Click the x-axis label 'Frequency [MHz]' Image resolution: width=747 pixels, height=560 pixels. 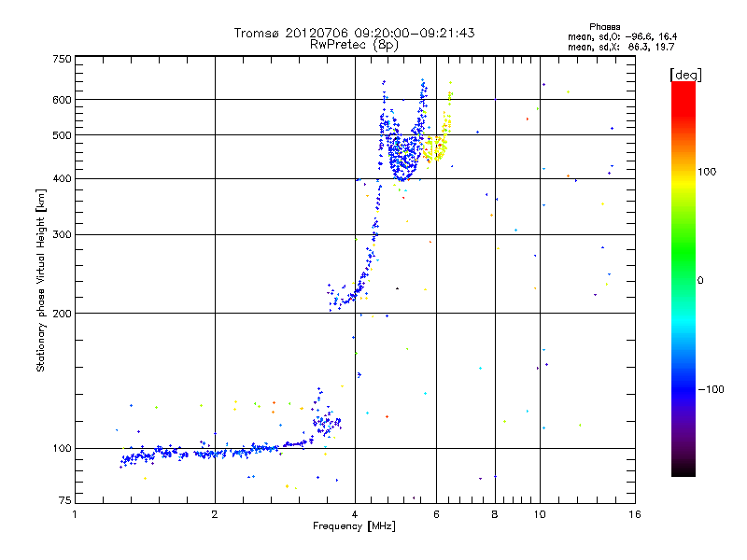pyautogui.click(x=354, y=526)
